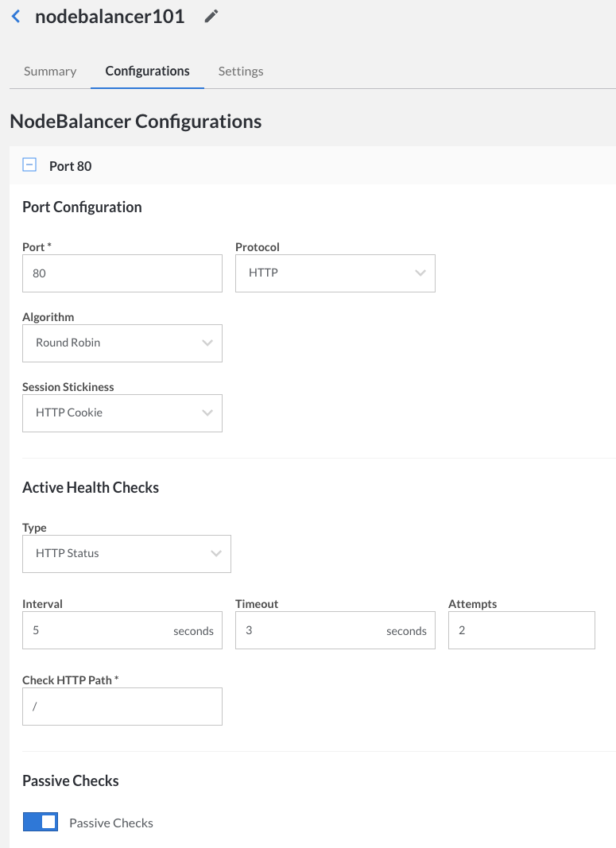Open the Session Stickiness HTTP Cookie dropdown
Image resolution: width=616 pixels, height=848 pixels.
[122, 412]
